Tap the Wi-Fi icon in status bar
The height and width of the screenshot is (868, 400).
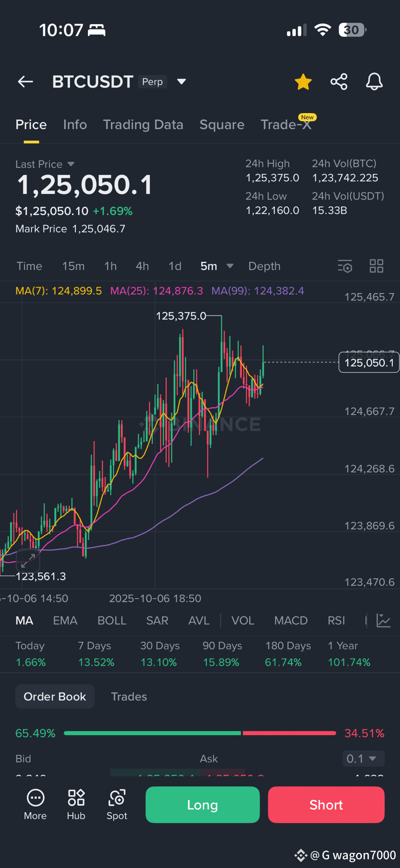(x=322, y=30)
